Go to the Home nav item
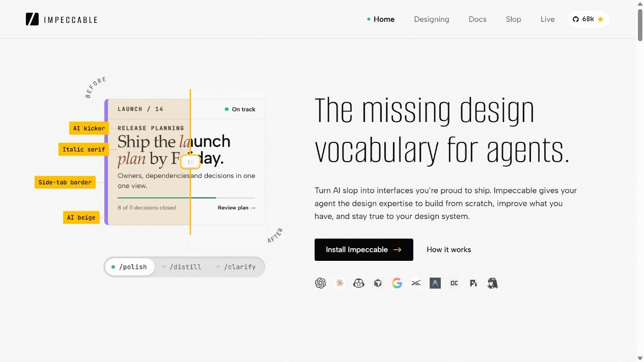Viewport: 644px width, 362px height. click(x=381, y=19)
